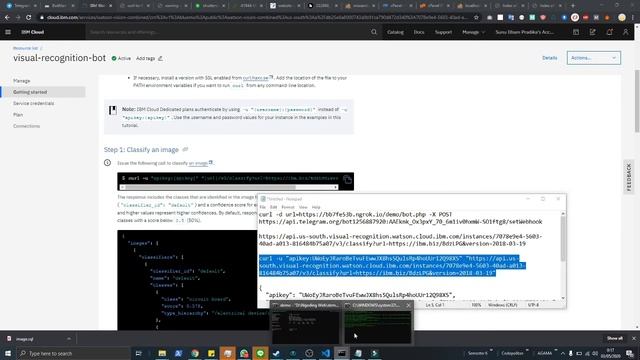640x360 pixels.
Task: Reload the IBM Cloud page
Action: 28,18
